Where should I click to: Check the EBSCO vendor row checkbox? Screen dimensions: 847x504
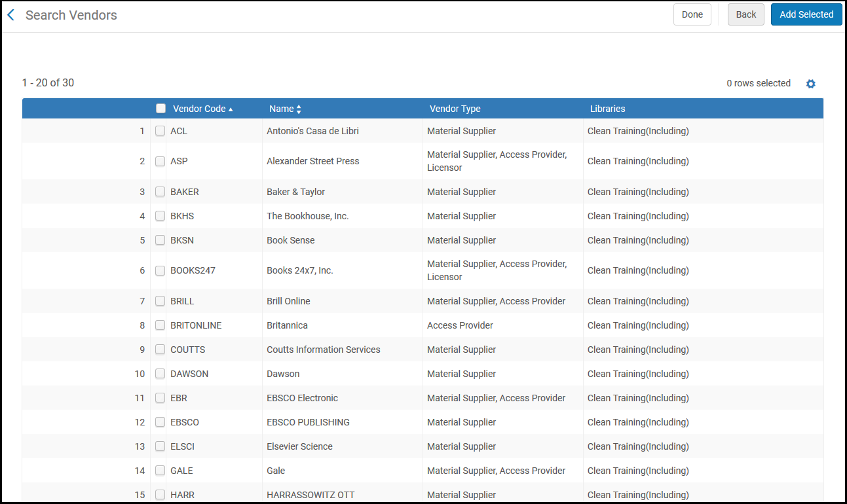tap(160, 422)
